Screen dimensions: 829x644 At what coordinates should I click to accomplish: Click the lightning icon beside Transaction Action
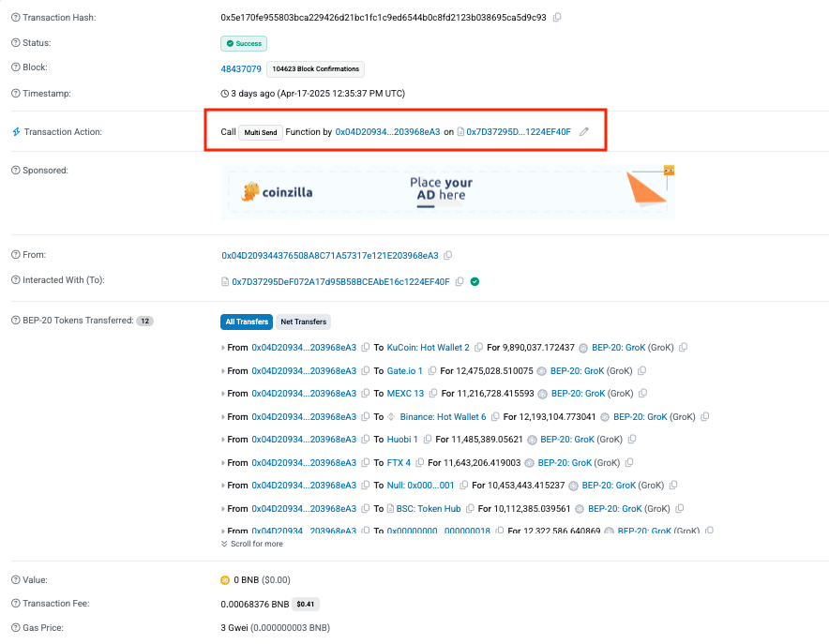coord(15,132)
